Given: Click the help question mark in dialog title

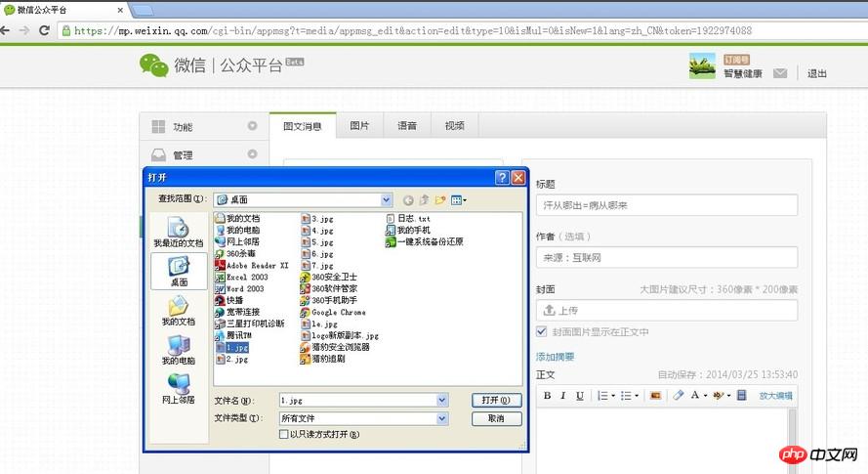Looking at the screenshot, I should click(x=502, y=178).
